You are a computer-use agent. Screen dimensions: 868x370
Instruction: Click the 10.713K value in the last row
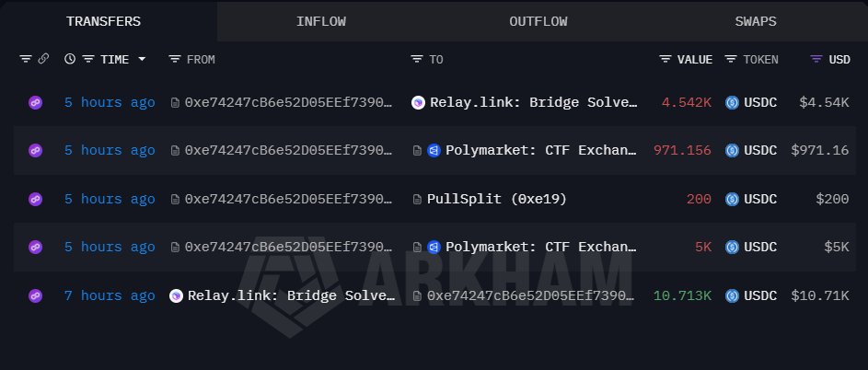pyautogui.click(x=682, y=295)
